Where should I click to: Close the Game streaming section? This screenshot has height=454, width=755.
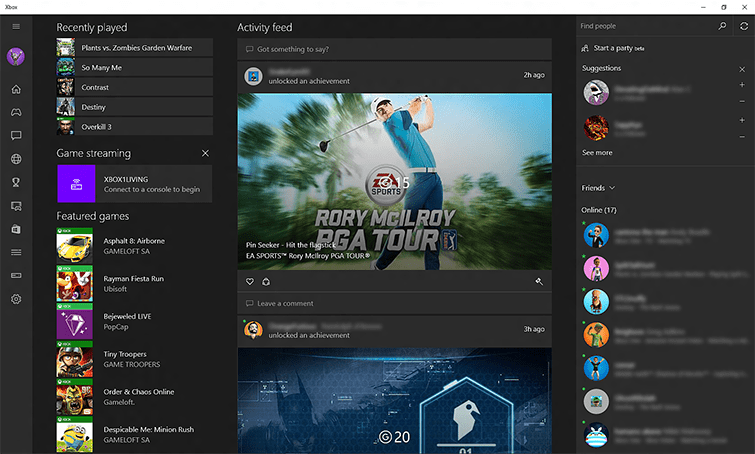[x=205, y=153]
